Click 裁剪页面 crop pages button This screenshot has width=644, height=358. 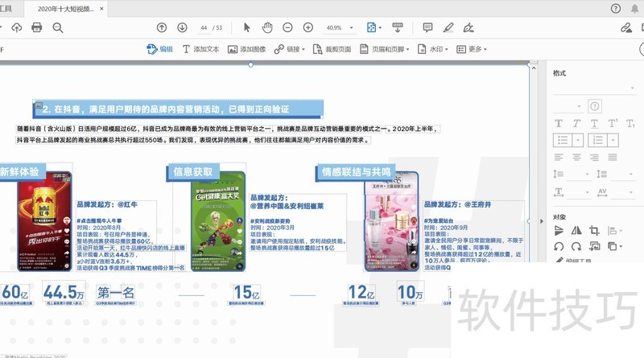pos(332,49)
